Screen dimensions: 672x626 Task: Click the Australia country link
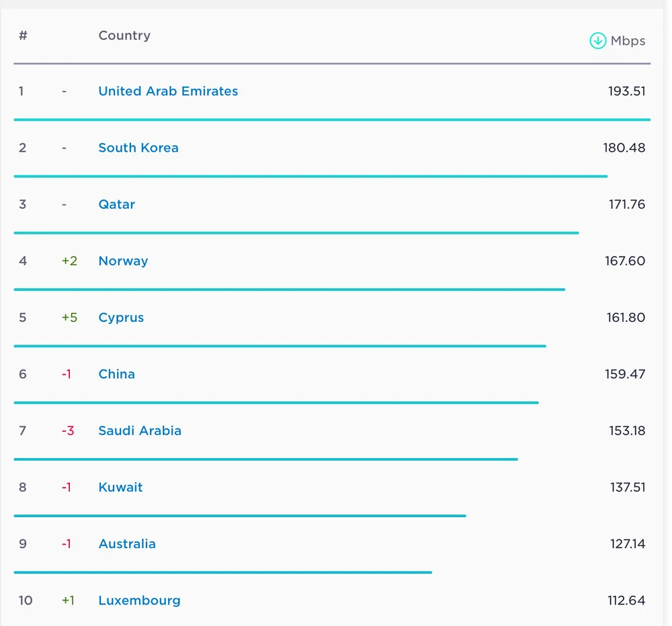click(127, 544)
